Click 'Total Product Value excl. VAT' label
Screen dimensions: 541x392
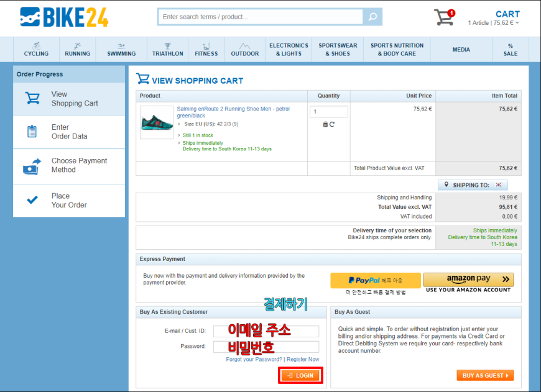point(389,168)
